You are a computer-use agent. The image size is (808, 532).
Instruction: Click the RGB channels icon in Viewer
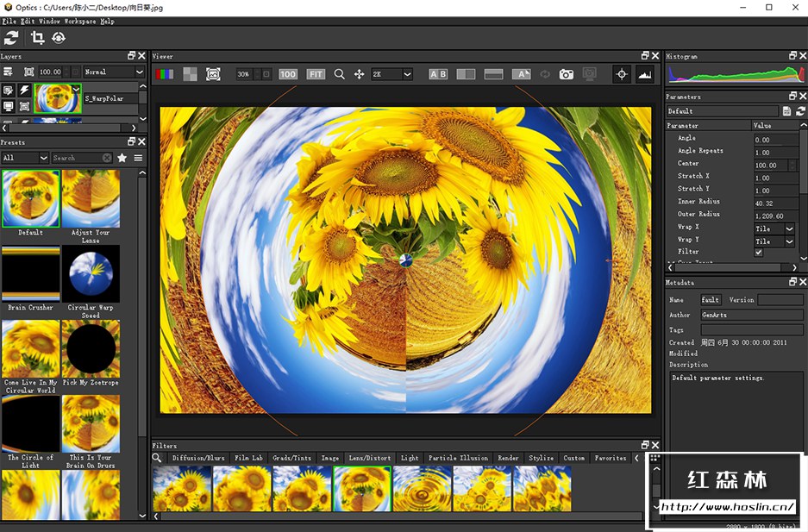click(x=164, y=74)
